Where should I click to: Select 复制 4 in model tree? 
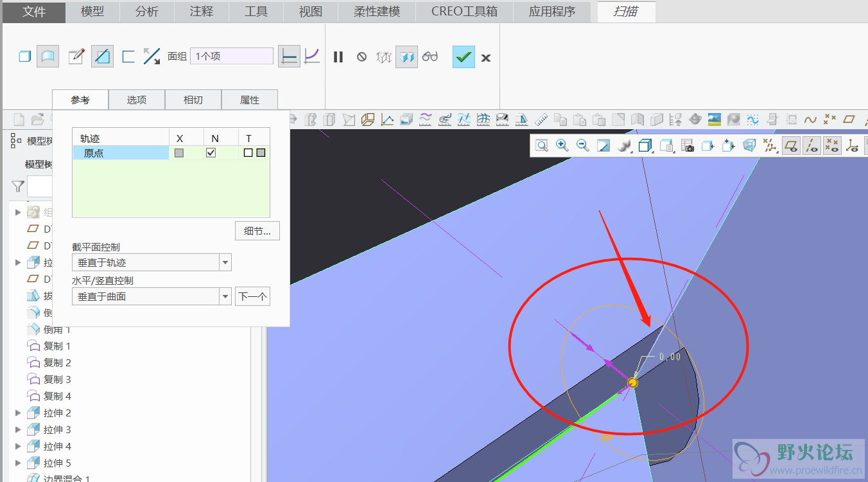(56, 396)
